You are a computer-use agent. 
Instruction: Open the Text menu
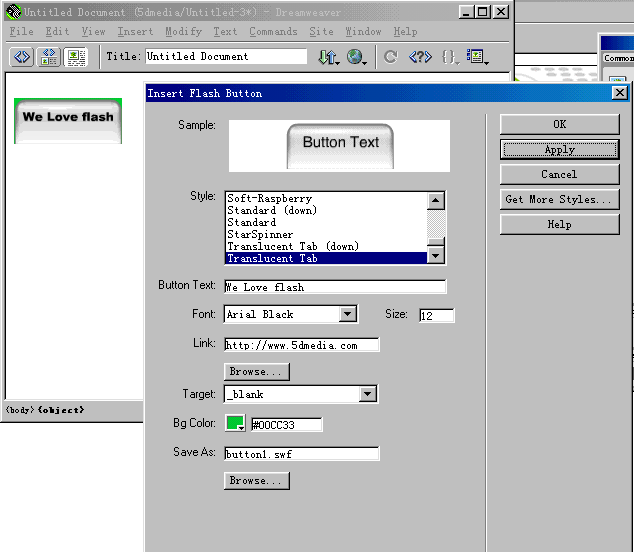click(225, 32)
